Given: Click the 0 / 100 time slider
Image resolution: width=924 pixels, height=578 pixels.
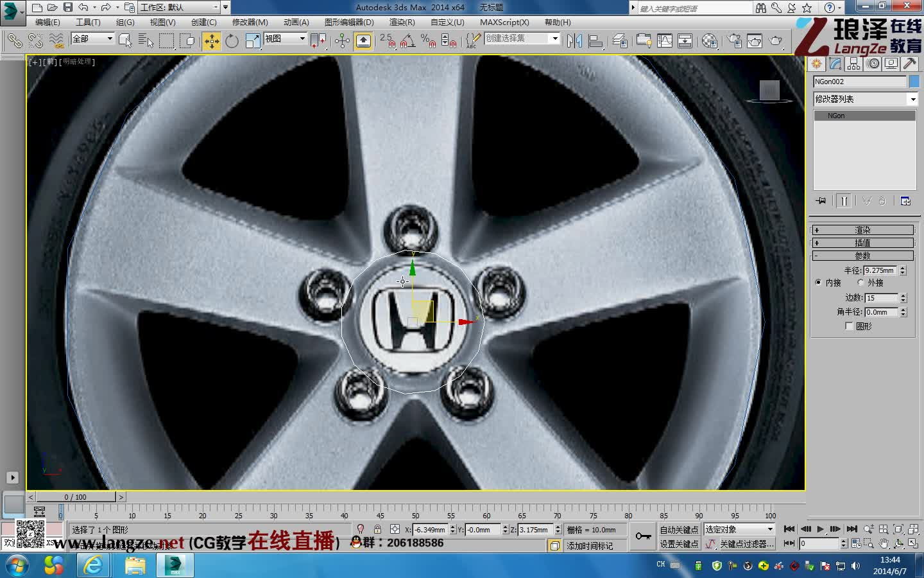Looking at the screenshot, I should pos(76,496).
